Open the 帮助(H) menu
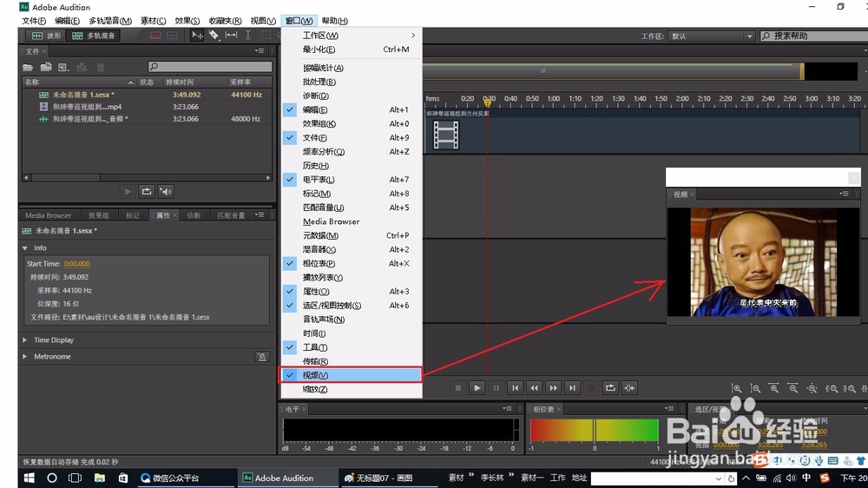Screen dimensions: 868x488 tap(335, 21)
